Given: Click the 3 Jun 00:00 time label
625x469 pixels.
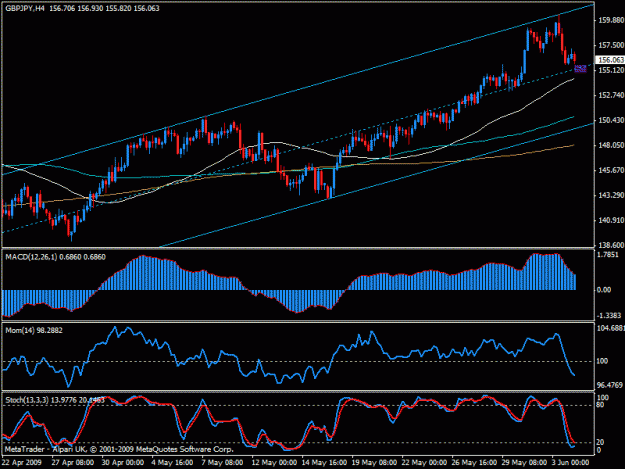Looking at the screenshot, I should tap(570, 463).
